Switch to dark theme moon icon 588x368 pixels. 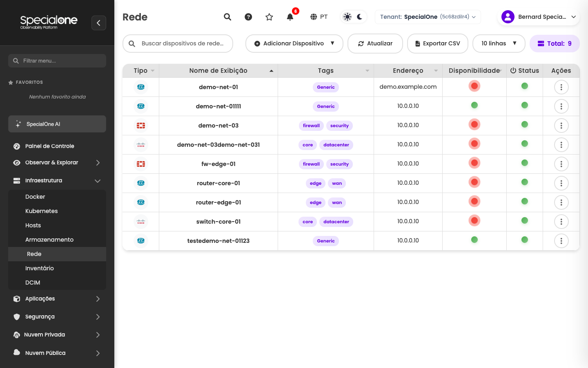360,17
